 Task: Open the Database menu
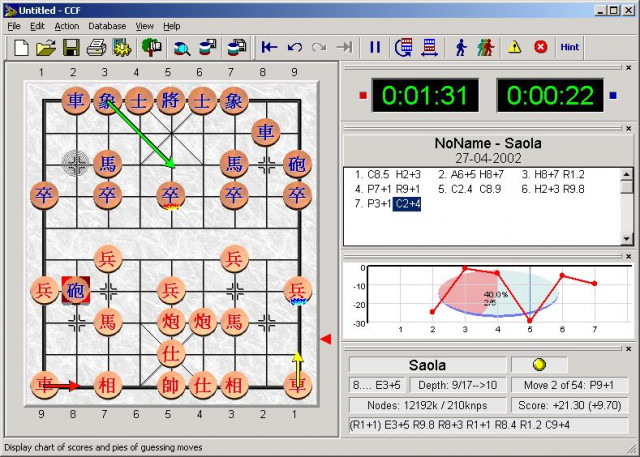click(x=107, y=26)
